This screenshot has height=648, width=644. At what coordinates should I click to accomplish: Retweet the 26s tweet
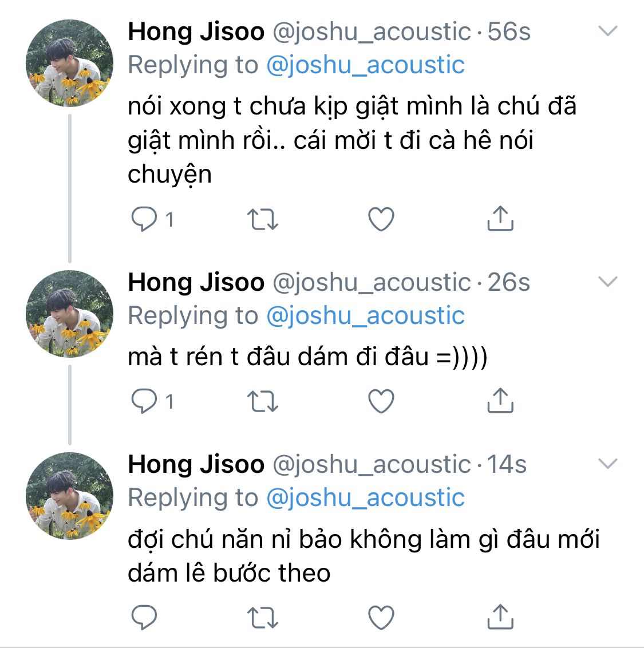coord(262,401)
